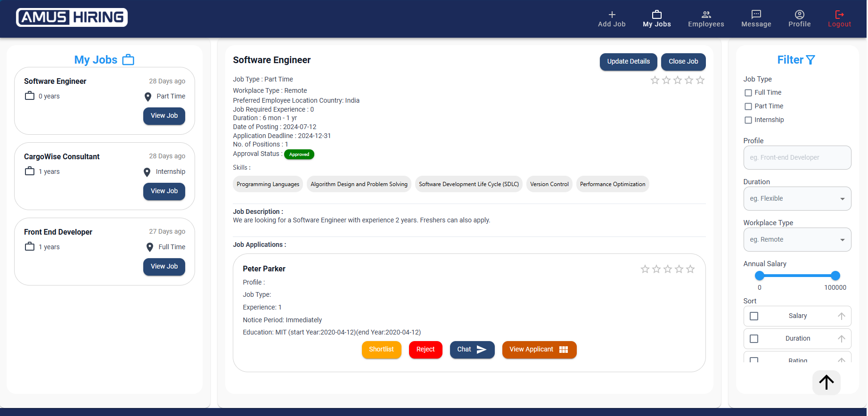The image size is (868, 416).
Task: Click the scroll-to-top arrow button
Action: (x=827, y=383)
